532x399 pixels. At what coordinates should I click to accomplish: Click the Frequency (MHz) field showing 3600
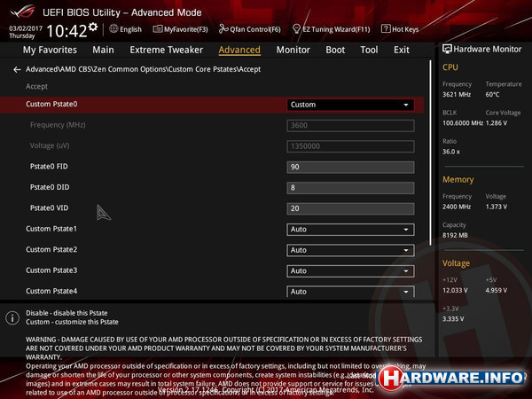tap(350, 126)
